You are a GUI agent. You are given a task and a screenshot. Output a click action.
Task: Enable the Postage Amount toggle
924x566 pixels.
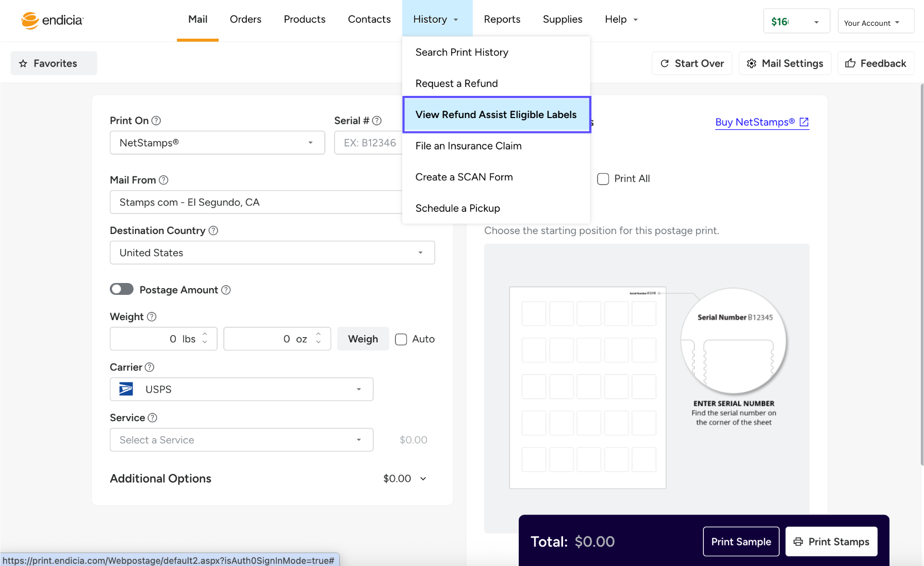click(x=122, y=289)
